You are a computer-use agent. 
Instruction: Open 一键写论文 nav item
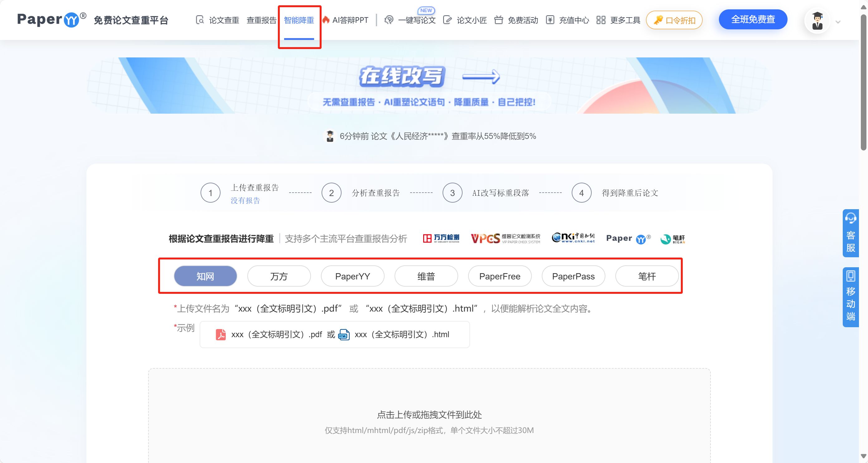(417, 20)
